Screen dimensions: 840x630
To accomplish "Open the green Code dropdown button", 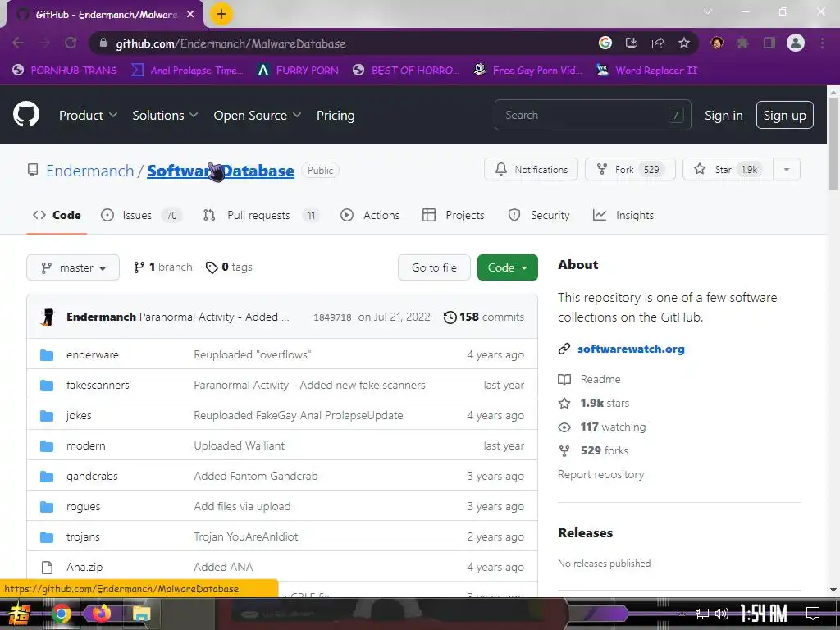I will 507,267.
